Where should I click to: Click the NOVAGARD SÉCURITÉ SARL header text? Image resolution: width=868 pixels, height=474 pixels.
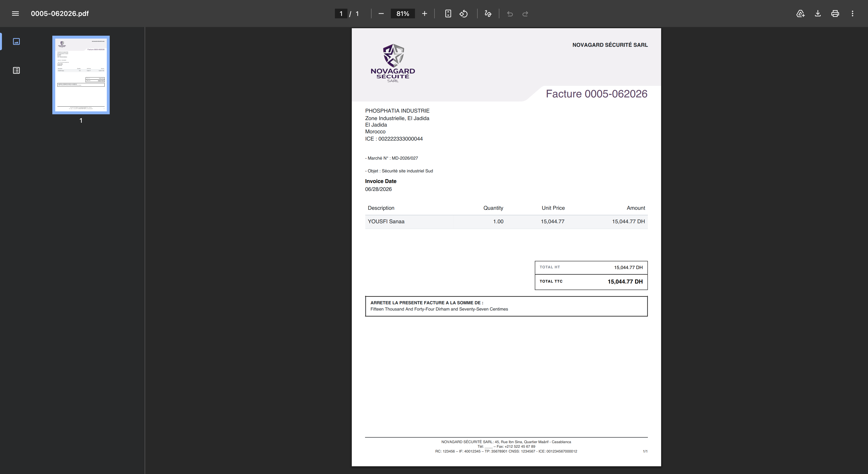[610, 45]
